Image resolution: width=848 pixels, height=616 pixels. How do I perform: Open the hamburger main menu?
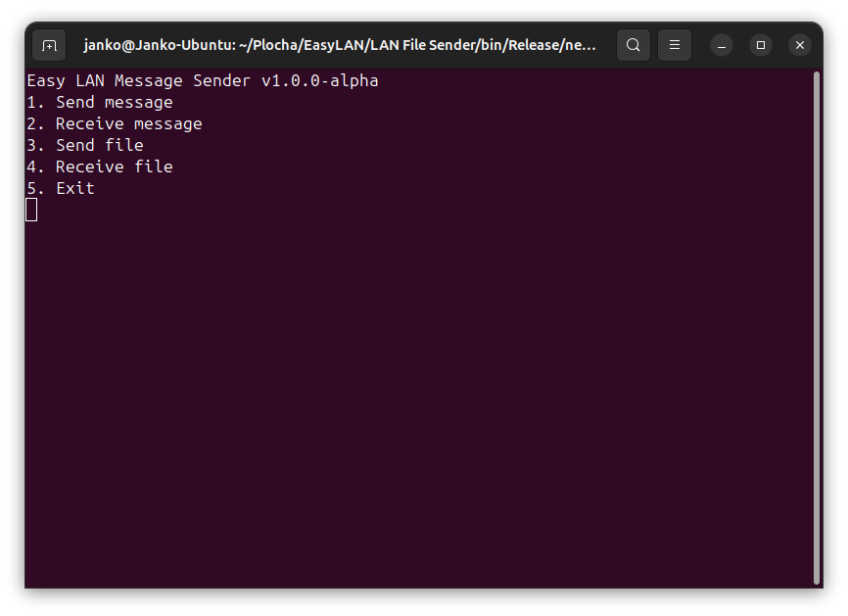[x=675, y=45]
